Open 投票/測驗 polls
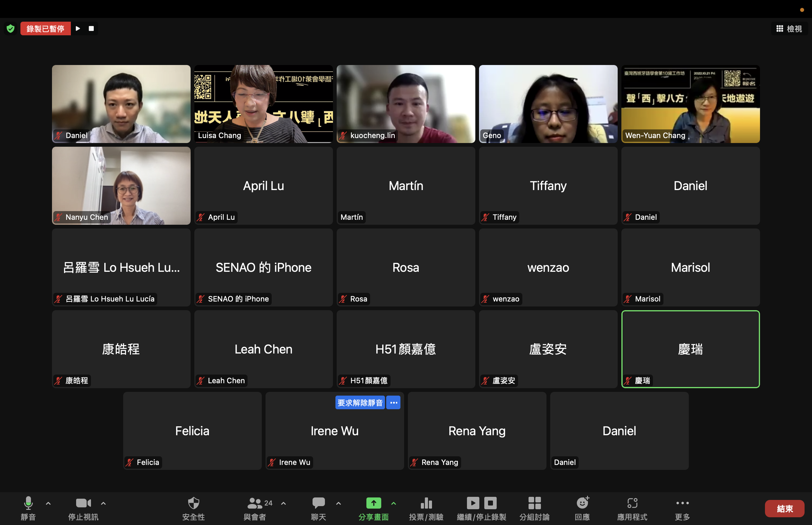 pos(426,508)
